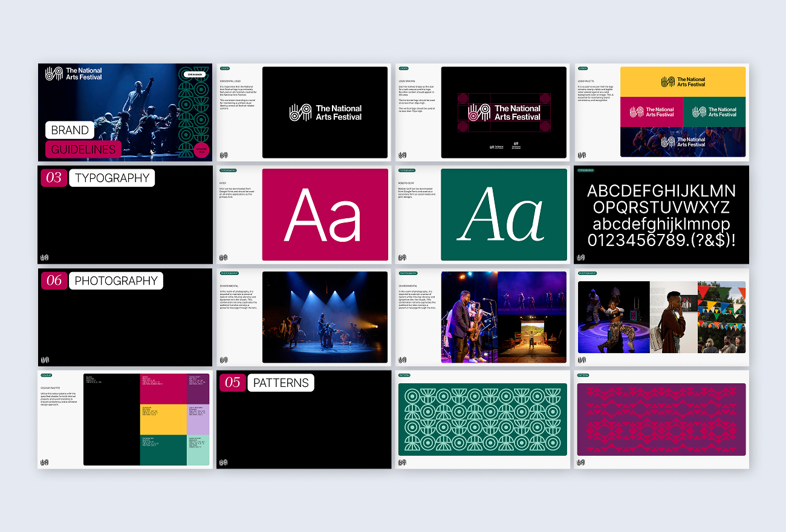Click the TYPOGRAPHY section title
Screen dimensions: 786x532
tap(112, 178)
